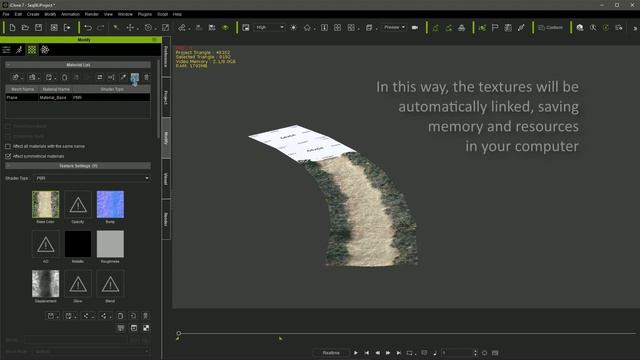Redo the last undone action

click(101, 27)
